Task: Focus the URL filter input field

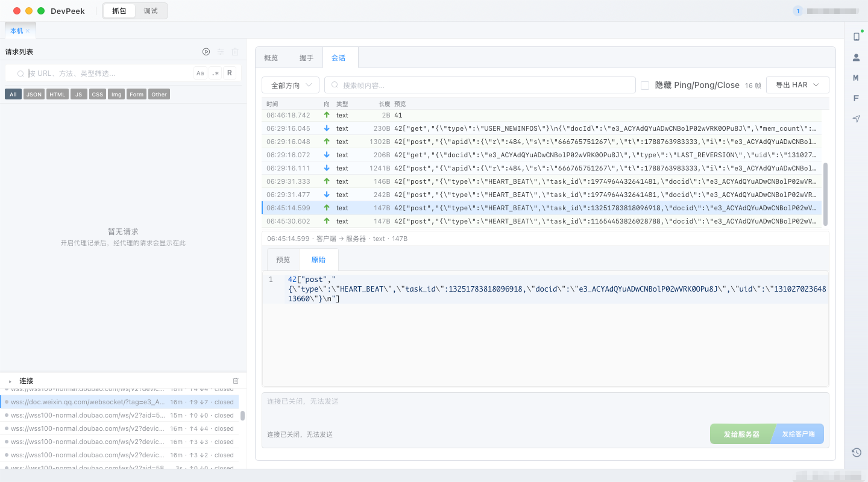Action: click(x=108, y=73)
